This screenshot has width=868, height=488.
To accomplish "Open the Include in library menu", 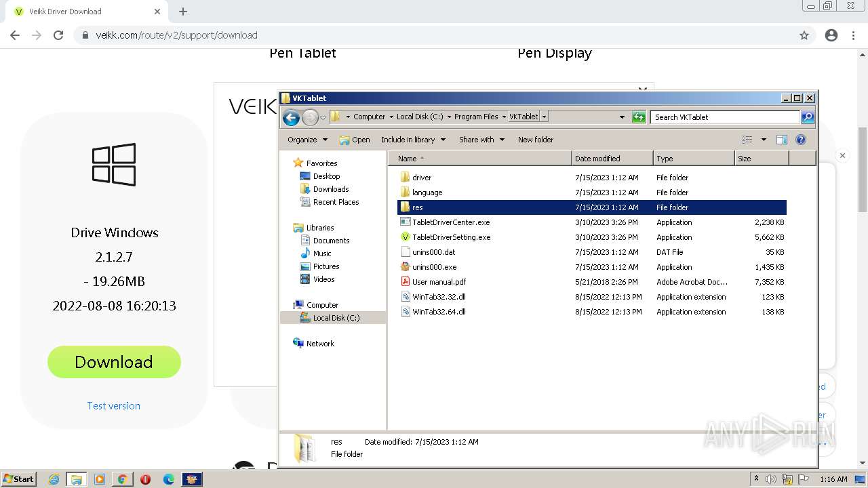I will click(413, 140).
